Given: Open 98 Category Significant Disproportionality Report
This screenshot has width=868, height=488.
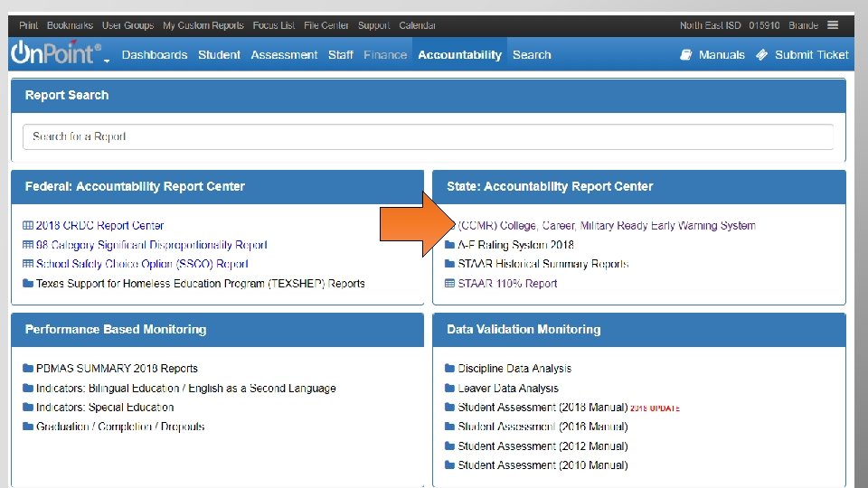Looking at the screenshot, I should coord(152,245).
